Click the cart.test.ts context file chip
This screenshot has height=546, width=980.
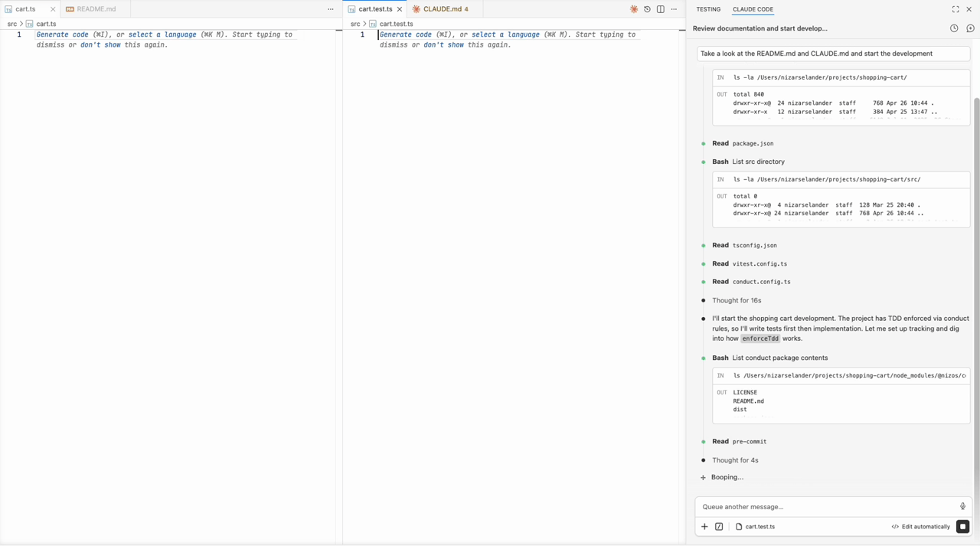pos(755,526)
